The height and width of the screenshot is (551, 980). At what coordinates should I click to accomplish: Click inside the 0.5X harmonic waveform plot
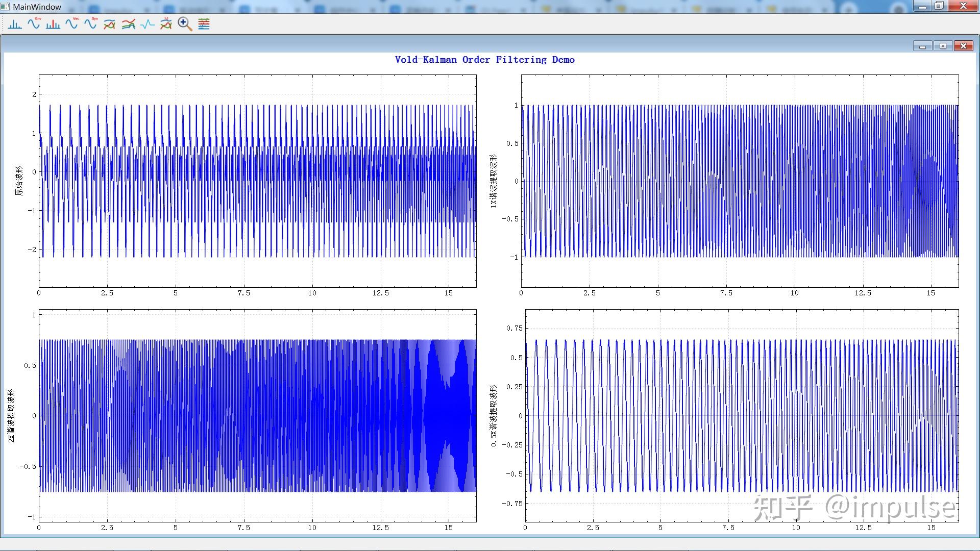742,416
